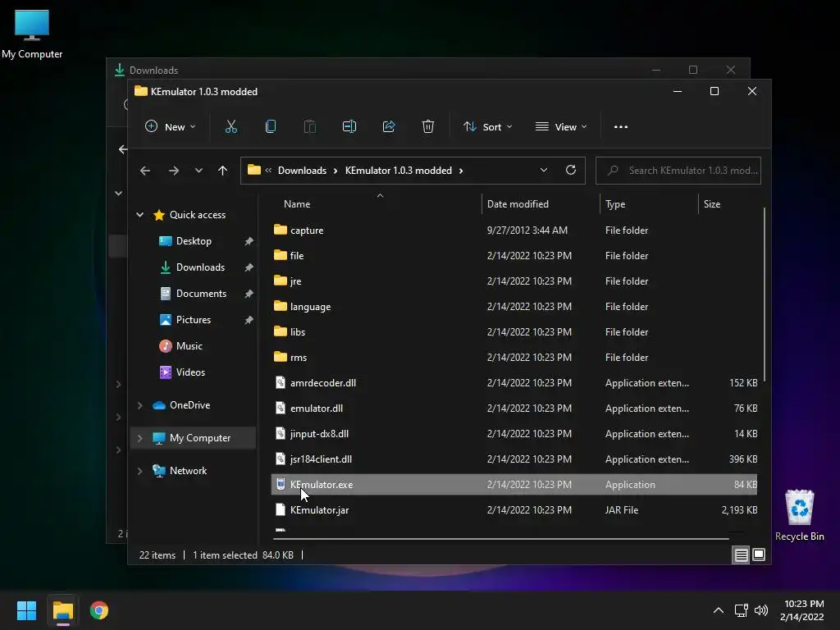Open My Computer desktop icon
This screenshot has width=840, height=630.
pos(32,34)
